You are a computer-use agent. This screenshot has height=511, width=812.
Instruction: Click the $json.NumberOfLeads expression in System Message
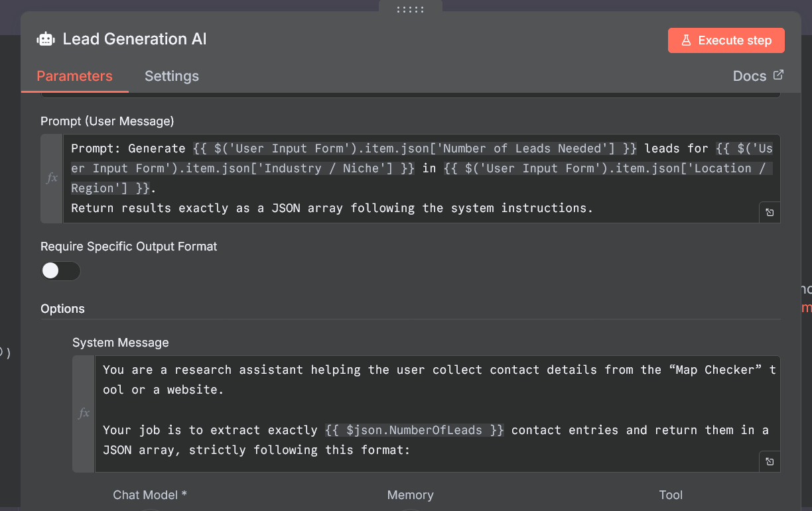pyautogui.click(x=415, y=430)
